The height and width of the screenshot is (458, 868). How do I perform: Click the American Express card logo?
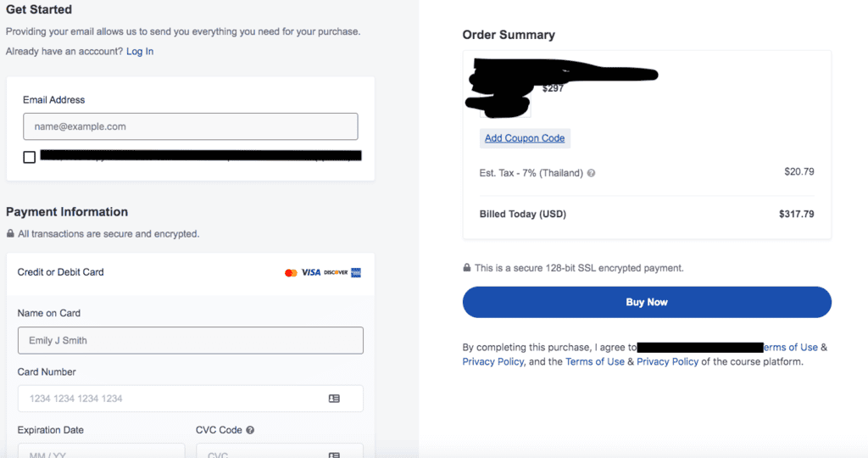click(x=356, y=272)
